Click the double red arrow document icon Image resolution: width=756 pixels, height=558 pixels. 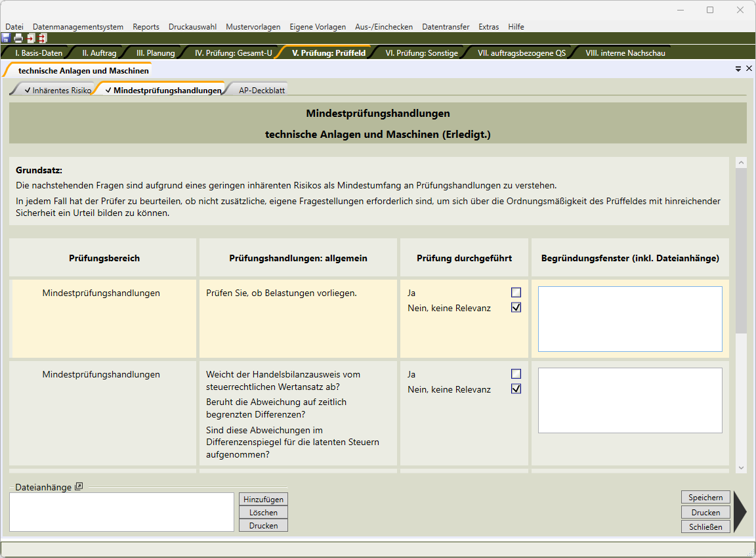[x=42, y=38]
